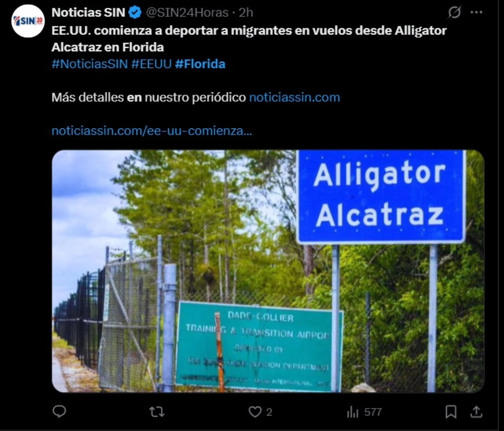504x431 pixels.
Task: Open the three-dot more options menu
Action: [x=476, y=13]
